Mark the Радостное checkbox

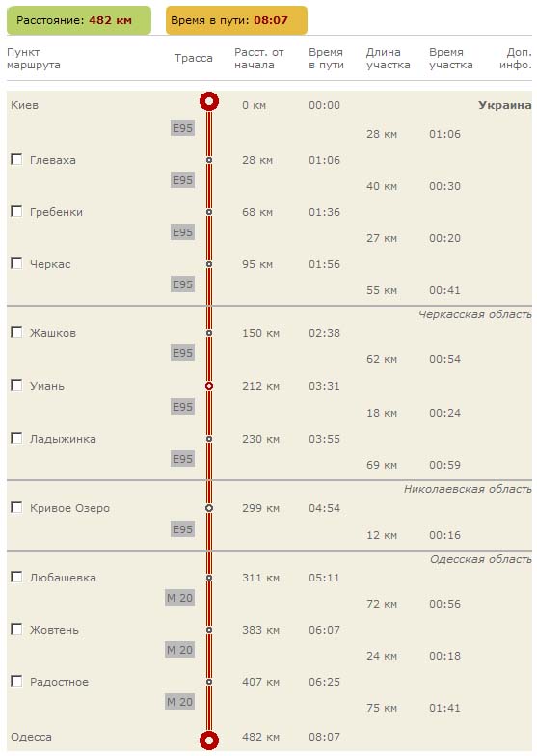16,681
